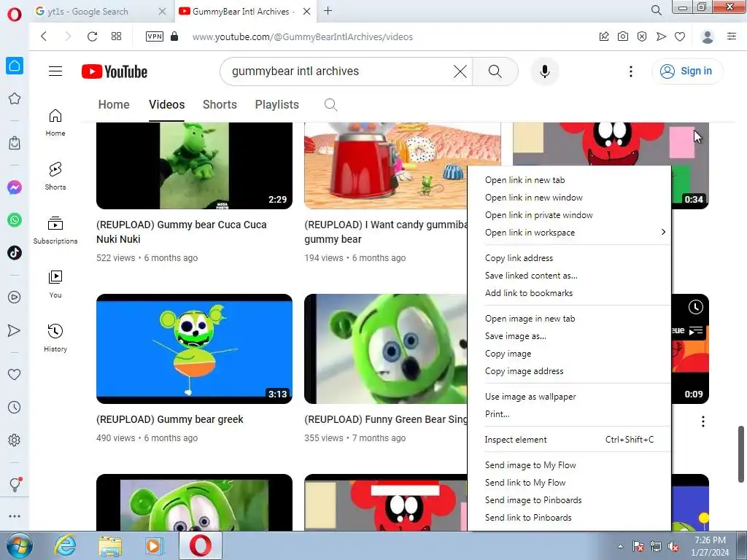Viewport: 747px width, 560px height.
Task: Click the page vertical scrollbar thumb
Action: coord(741,454)
